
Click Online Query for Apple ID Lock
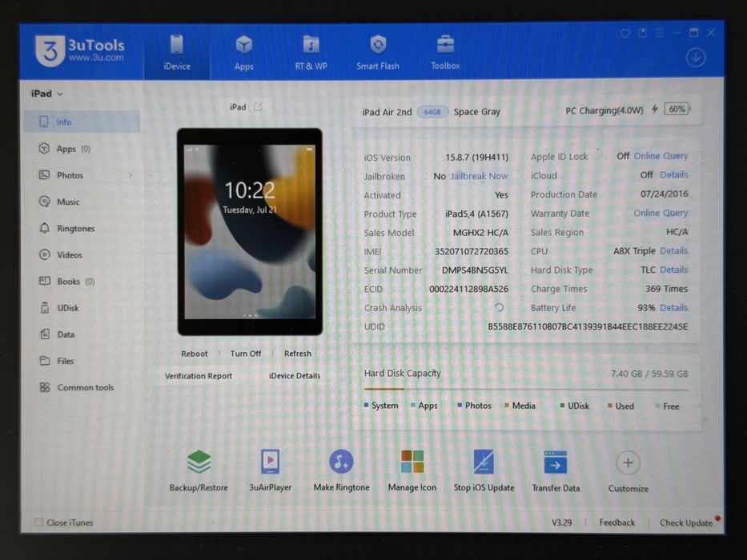[661, 156]
